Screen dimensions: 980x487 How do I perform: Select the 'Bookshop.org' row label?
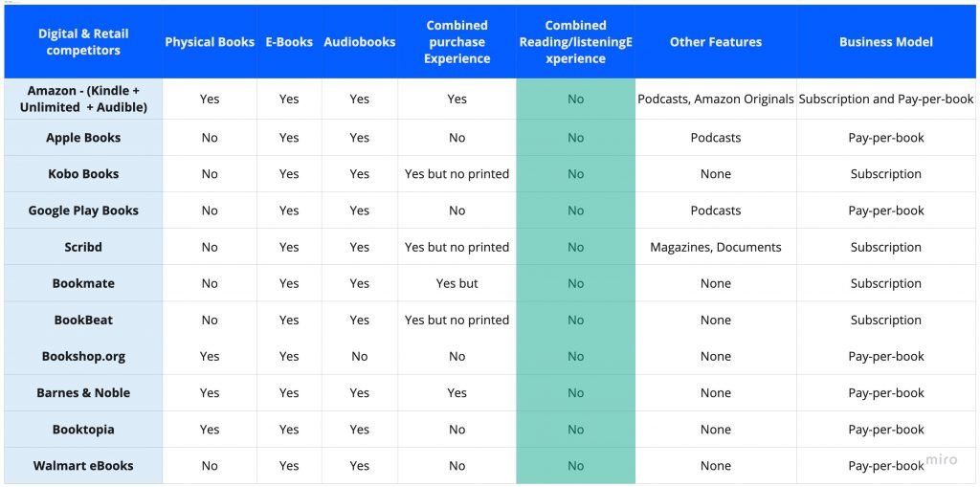coord(83,356)
